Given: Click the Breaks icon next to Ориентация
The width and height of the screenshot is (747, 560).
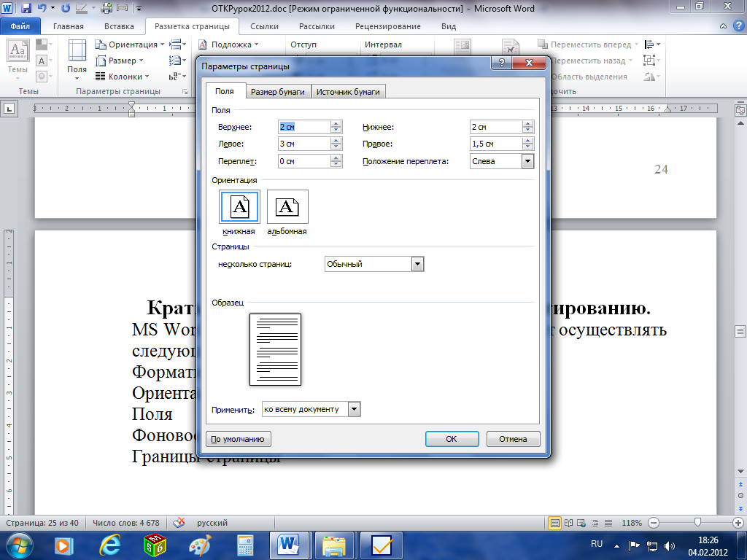Looking at the screenshot, I should coord(177,44).
